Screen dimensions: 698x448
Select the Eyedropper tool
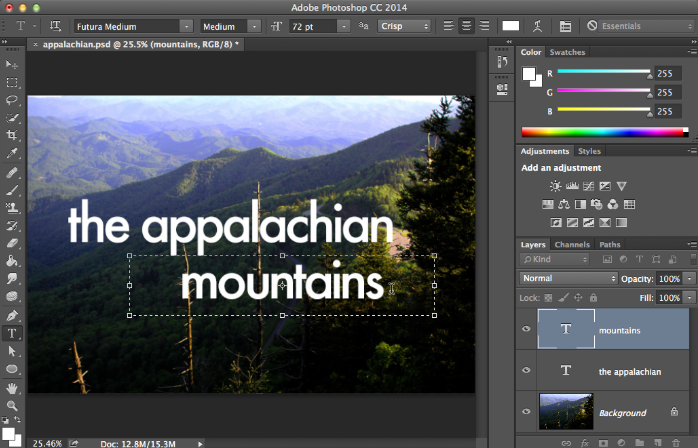point(12,154)
